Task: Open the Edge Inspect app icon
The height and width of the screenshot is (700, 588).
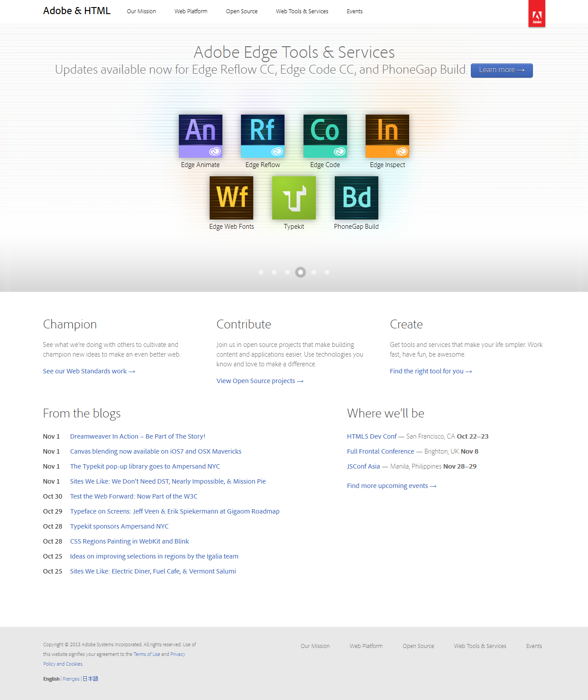Action: 387,136
